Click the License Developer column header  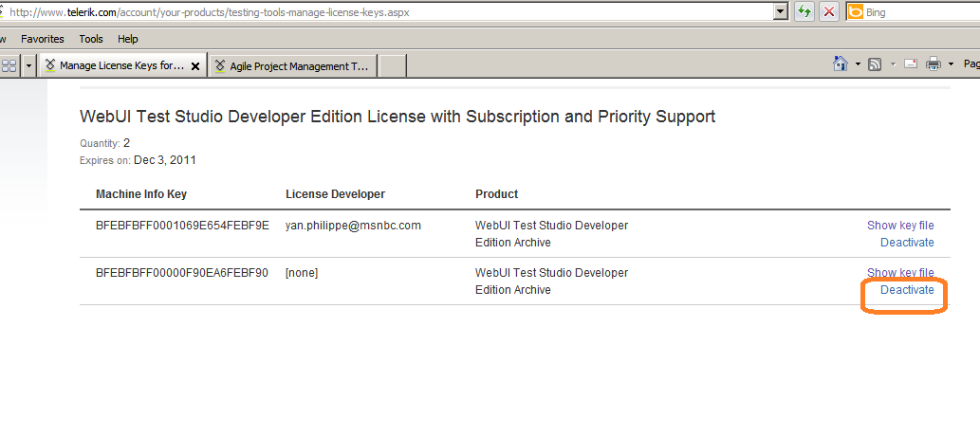[x=335, y=194]
